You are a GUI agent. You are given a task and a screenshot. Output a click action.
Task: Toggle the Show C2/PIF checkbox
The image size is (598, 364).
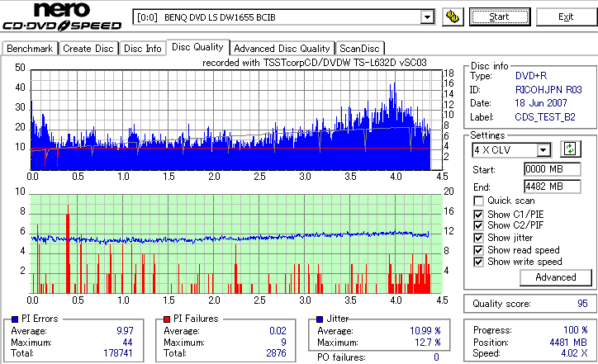pos(478,225)
